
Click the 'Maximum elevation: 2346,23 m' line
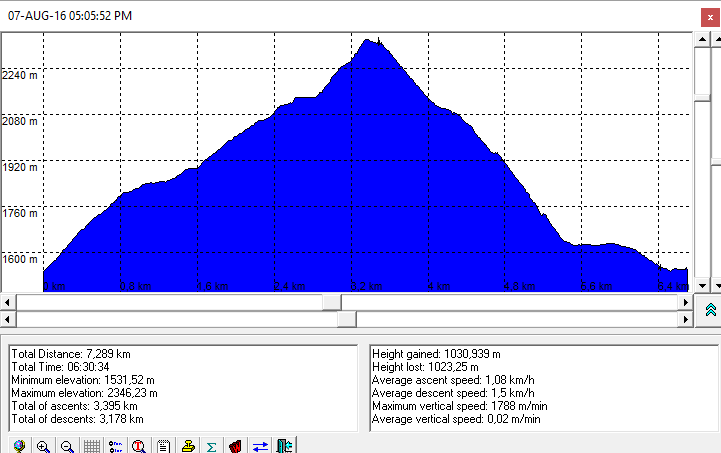pos(84,393)
